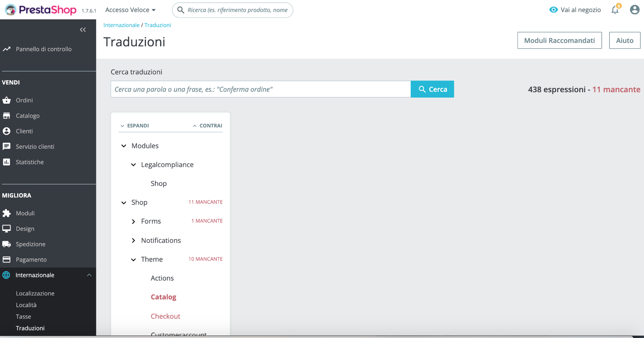Image resolution: width=644 pixels, height=338 pixels.
Task: Click the Cerca traduzioni input field
Action: click(x=261, y=89)
